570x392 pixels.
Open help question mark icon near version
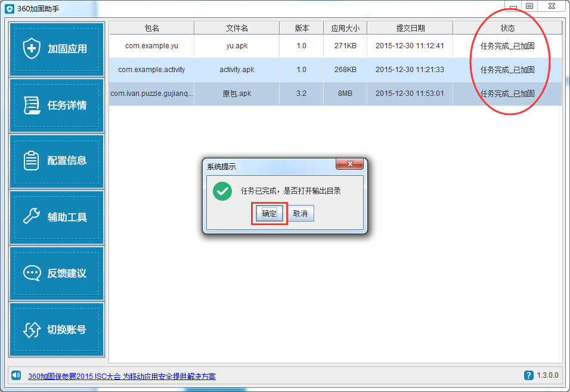[x=528, y=375]
